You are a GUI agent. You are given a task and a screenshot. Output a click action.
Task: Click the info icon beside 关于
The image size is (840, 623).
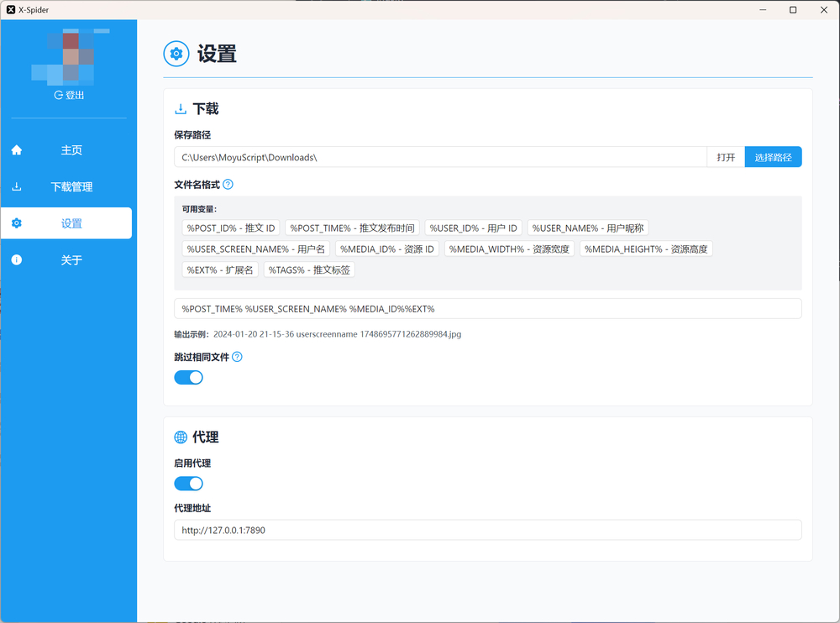17,259
